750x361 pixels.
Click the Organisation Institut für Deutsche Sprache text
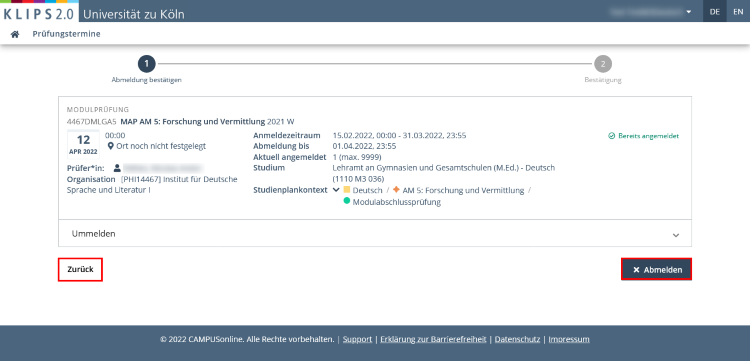(x=152, y=185)
